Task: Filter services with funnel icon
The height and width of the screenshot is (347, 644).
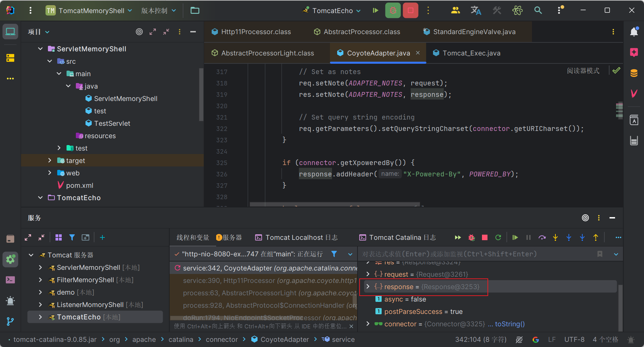Action: point(72,237)
